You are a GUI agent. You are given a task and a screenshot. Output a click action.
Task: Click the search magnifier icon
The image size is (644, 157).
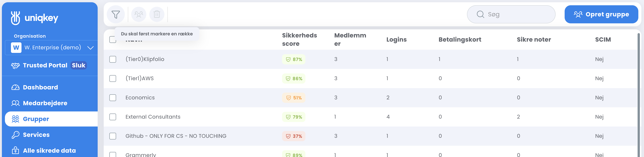(480, 14)
